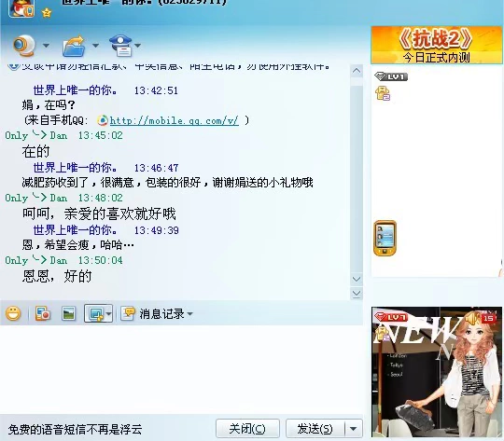
Task: Click 发送(S) button
Action: pyautogui.click(x=315, y=429)
